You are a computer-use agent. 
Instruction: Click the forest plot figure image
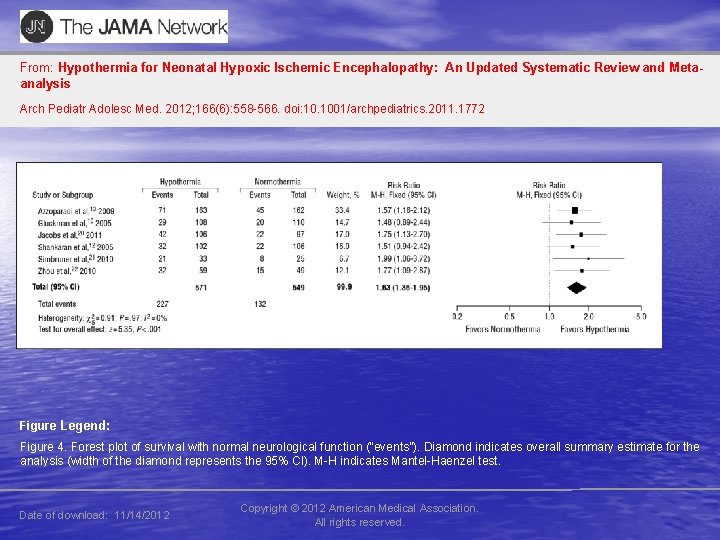coord(339,255)
